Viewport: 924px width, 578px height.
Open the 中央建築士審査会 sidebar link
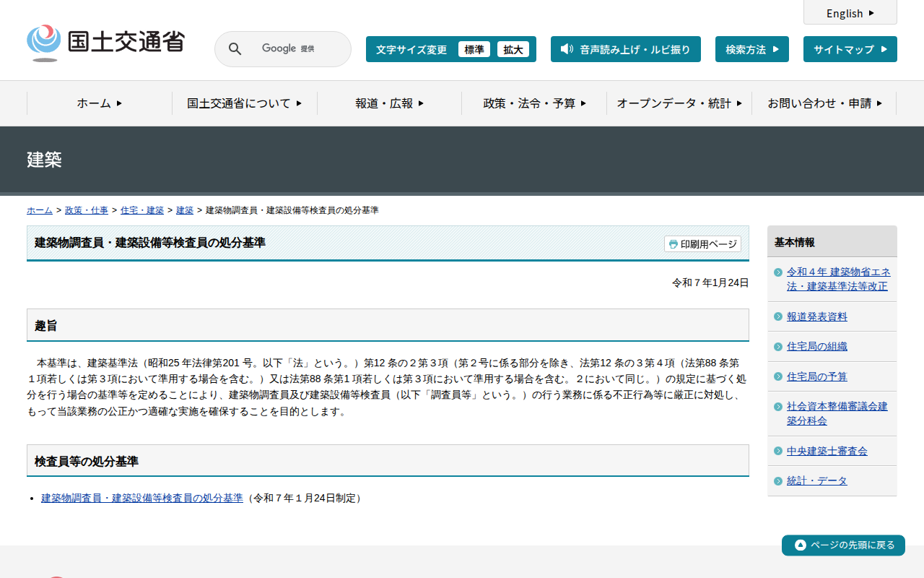point(827,451)
